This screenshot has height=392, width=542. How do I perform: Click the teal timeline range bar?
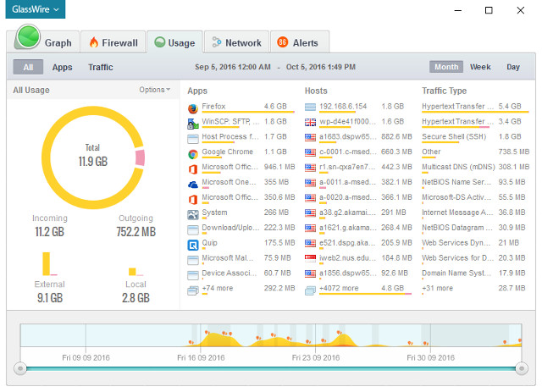[271, 369]
